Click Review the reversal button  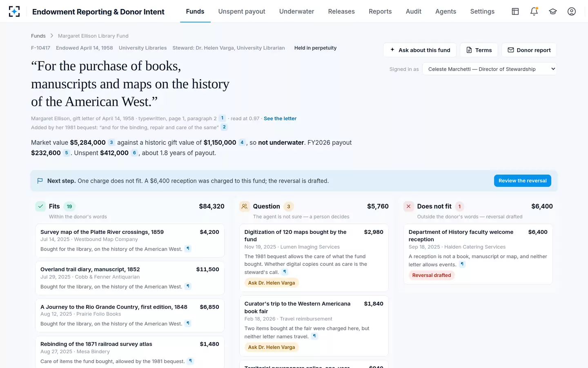coord(523,181)
